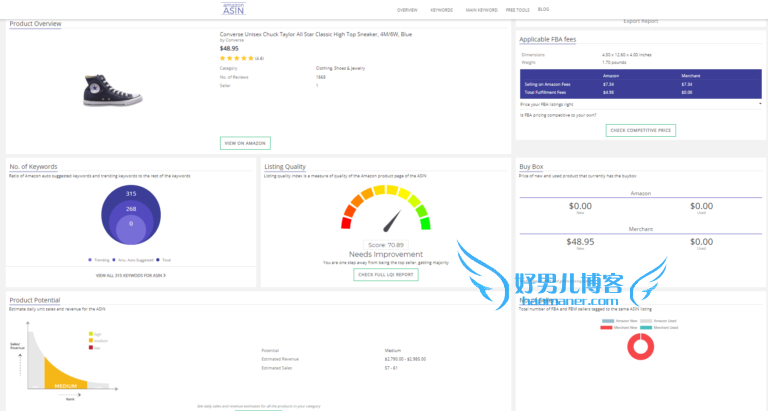The height and width of the screenshot is (411, 768).
Task: Click the Amazon ASIN logo
Action: point(233,8)
